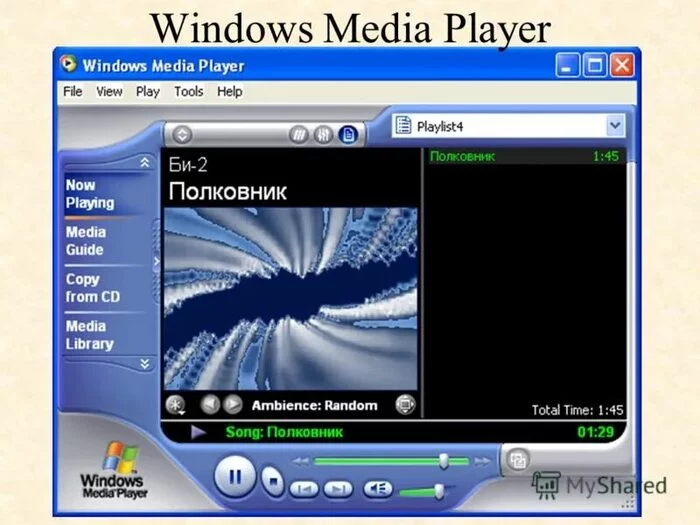The image size is (700, 525).
Task: Click the Windows Media Player logo
Action: coord(114,470)
